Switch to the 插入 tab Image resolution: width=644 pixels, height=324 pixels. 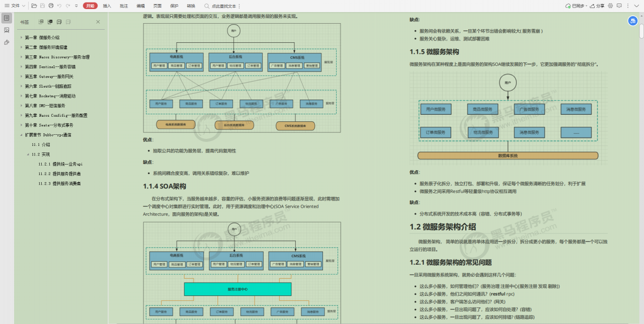[x=107, y=6]
